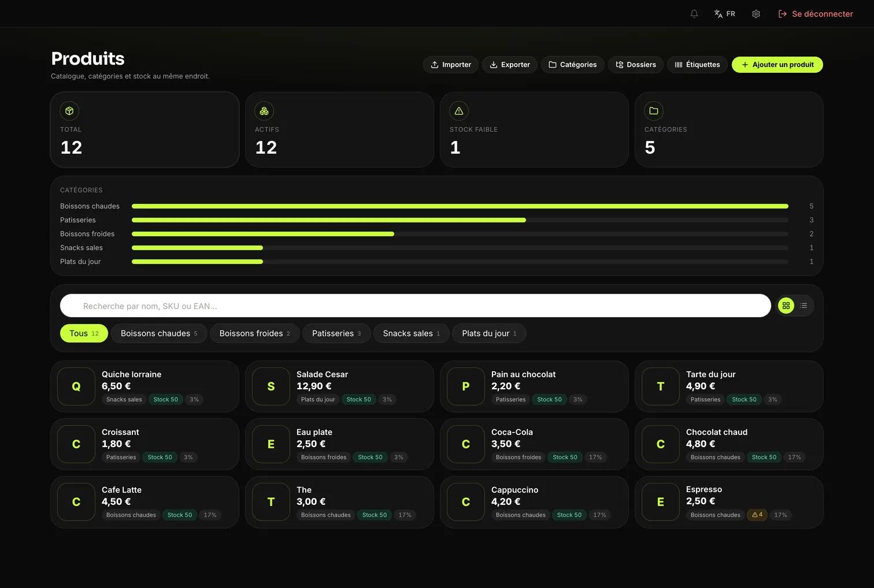The width and height of the screenshot is (874, 588).
Task: Open the settings gear icon
Action: 756,14
